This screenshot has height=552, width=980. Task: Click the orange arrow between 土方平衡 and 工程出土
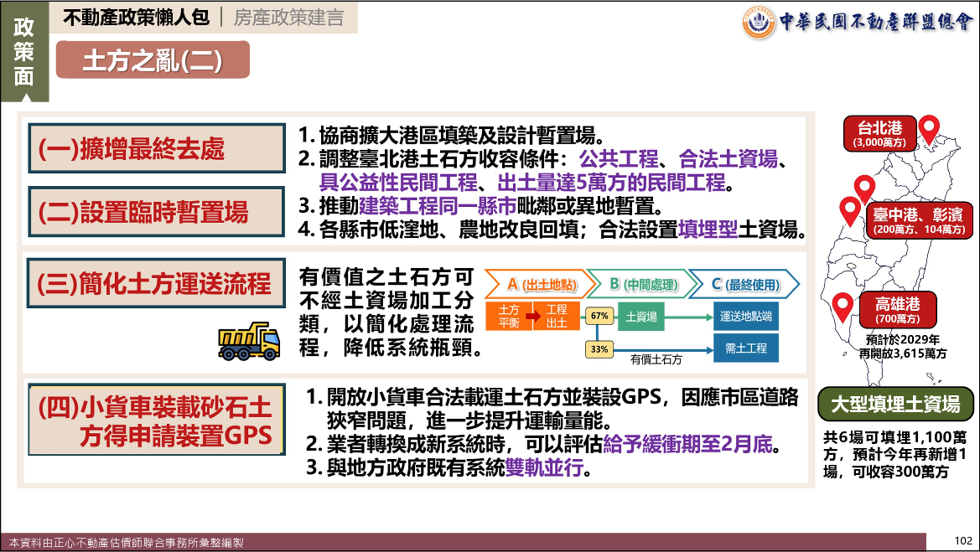click(x=533, y=316)
